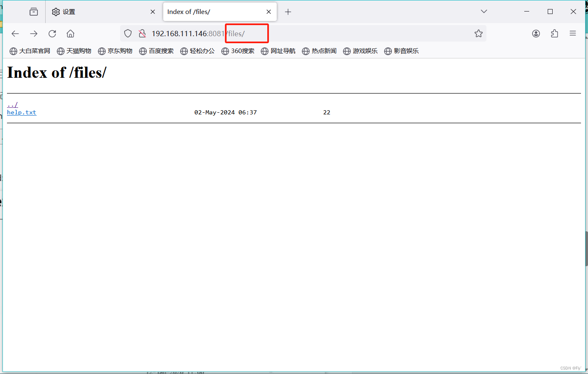The height and width of the screenshot is (374, 588).
Task: Open the Firefox View icon
Action: coord(34,12)
